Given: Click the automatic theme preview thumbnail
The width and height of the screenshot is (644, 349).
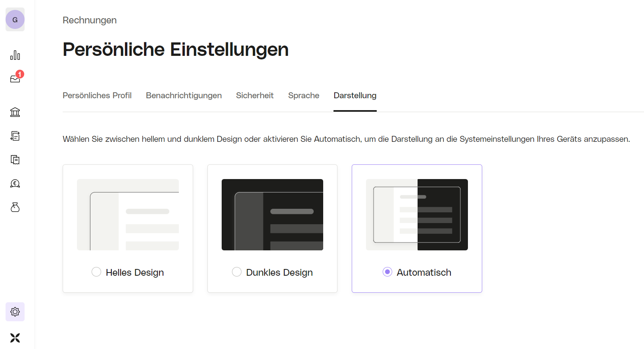Looking at the screenshot, I should (417, 215).
